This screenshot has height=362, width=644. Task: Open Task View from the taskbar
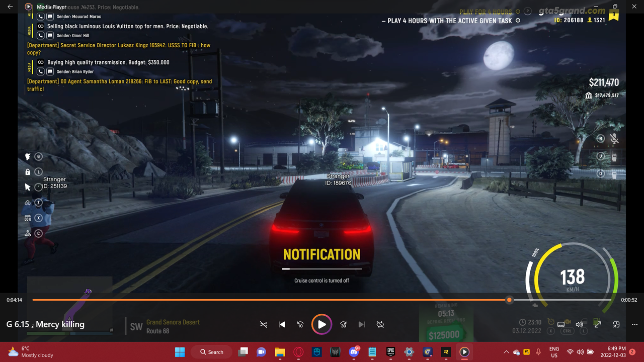(243, 352)
